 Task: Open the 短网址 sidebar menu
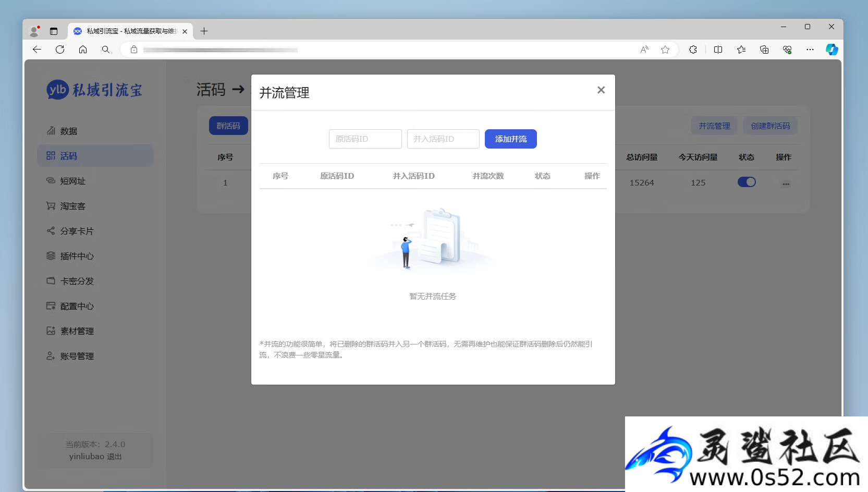pos(95,181)
